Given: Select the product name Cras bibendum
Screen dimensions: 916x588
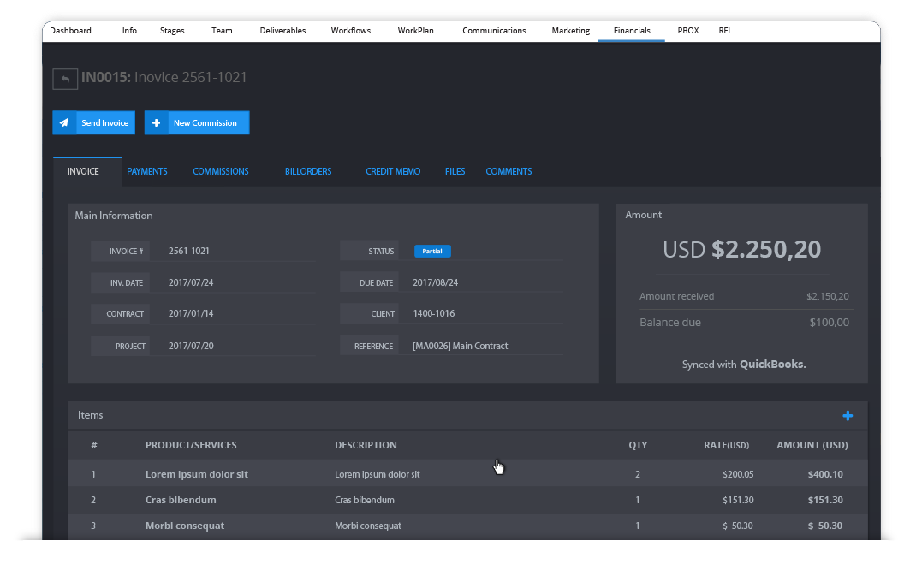Looking at the screenshot, I should pos(181,500).
